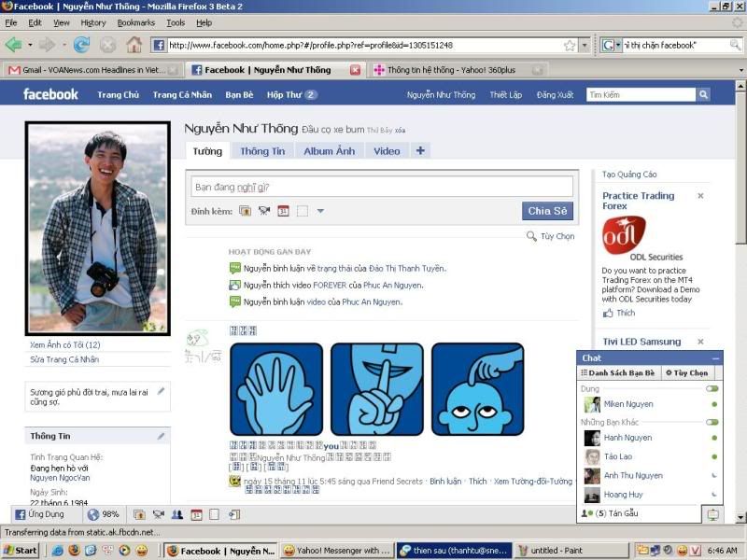Open the profile picture thumbnail
This screenshot has height=560, width=747.
[98, 229]
